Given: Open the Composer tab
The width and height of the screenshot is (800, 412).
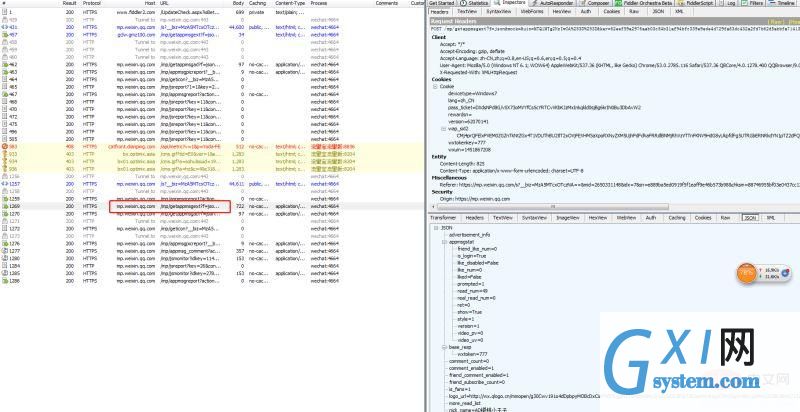Looking at the screenshot, I should [596, 3].
